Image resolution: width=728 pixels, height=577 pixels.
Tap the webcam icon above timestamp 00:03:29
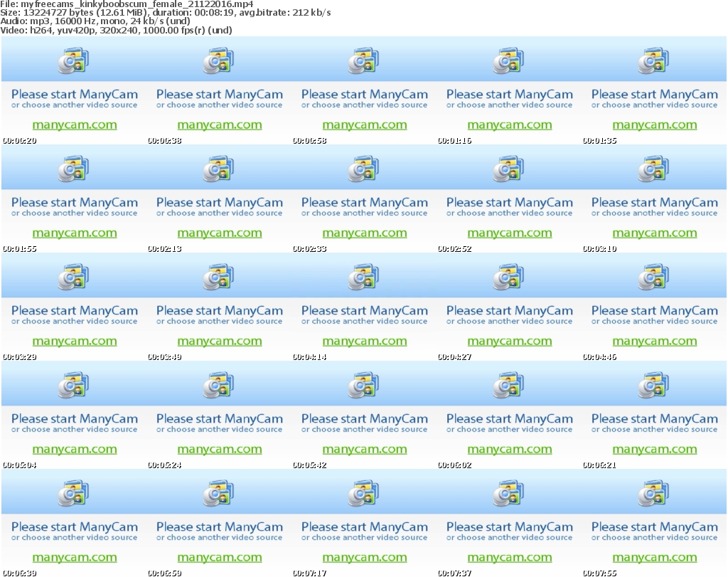[73, 277]
